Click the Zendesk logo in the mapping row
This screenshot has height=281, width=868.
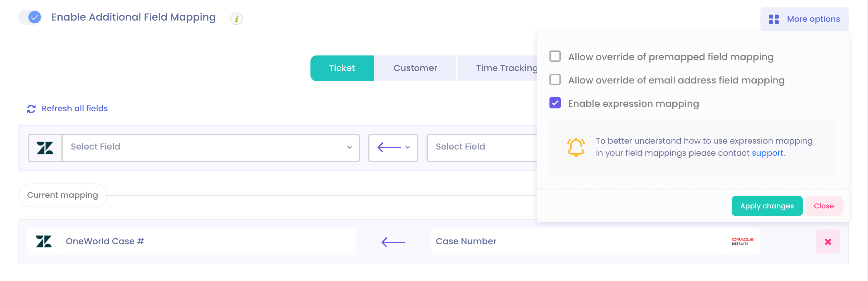tap(44, 241)
